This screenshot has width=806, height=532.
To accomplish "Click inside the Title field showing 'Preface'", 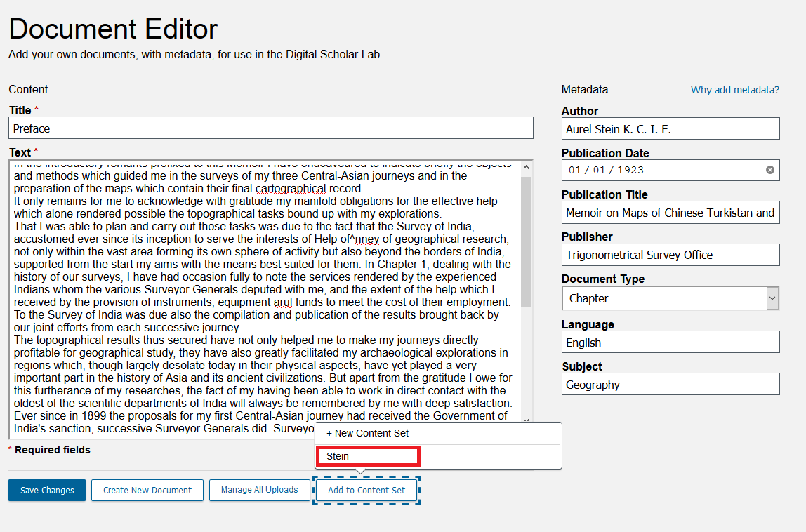I will point(270,128).
